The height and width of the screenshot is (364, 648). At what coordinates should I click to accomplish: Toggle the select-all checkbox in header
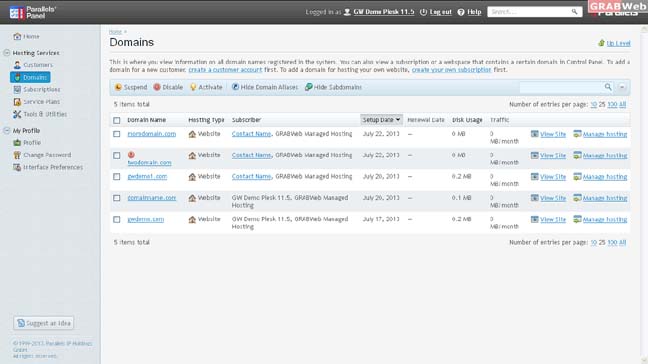point(117,120)
